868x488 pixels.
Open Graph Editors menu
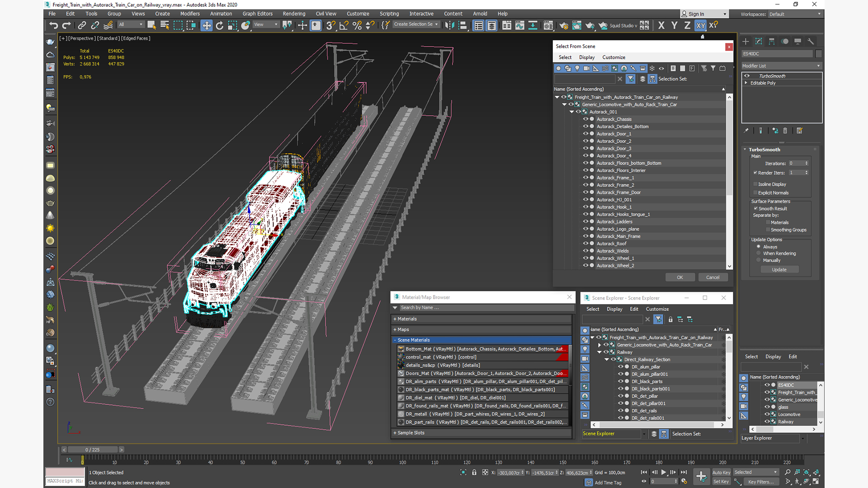258,14
